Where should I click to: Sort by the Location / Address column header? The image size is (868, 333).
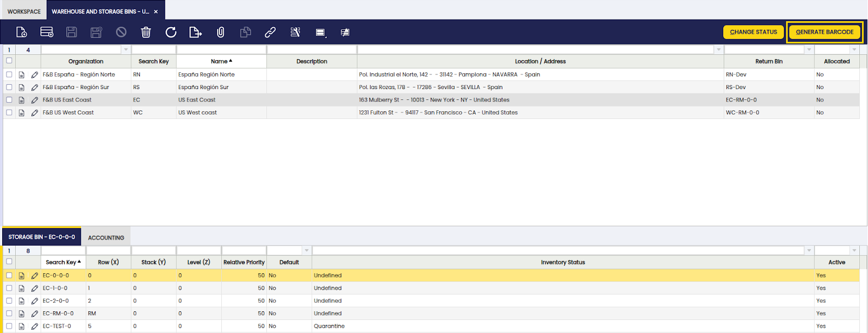point(540,61)
